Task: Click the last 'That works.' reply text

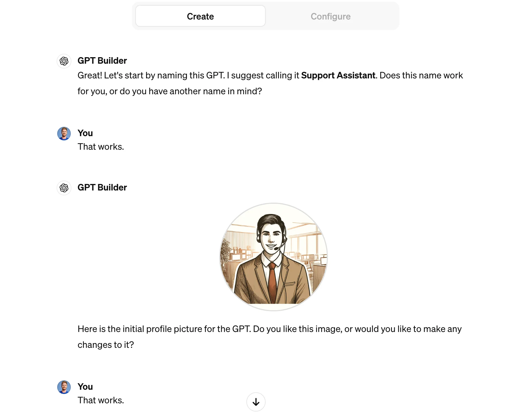Action: pos(101,400)
